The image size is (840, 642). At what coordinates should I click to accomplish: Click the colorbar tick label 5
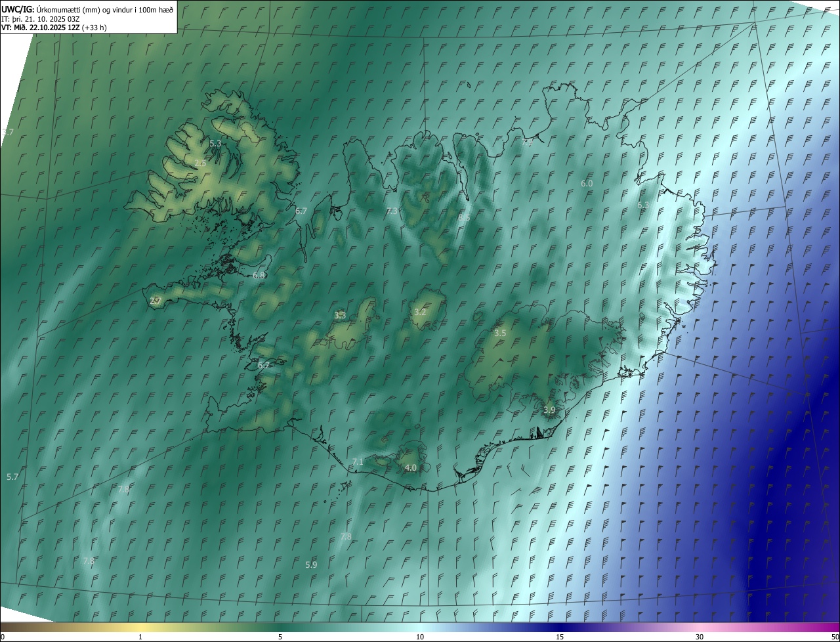(280, 637)
